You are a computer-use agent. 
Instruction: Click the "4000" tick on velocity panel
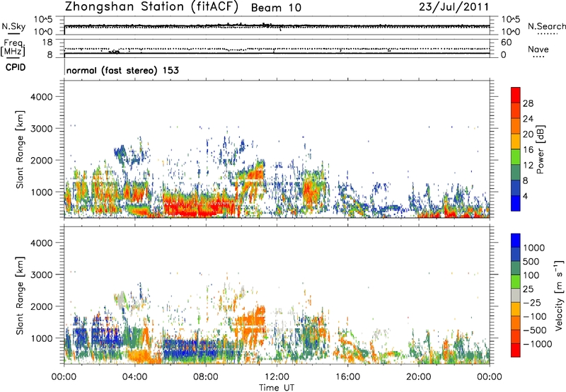(41, 243)
